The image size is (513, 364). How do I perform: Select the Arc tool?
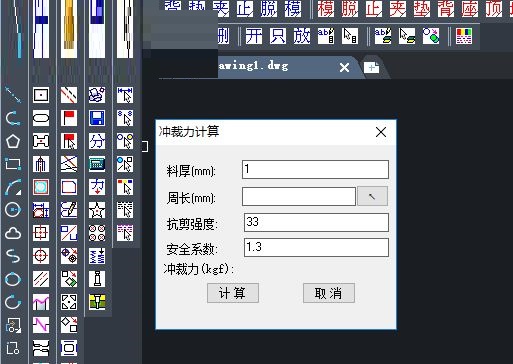tap(13, 187)
